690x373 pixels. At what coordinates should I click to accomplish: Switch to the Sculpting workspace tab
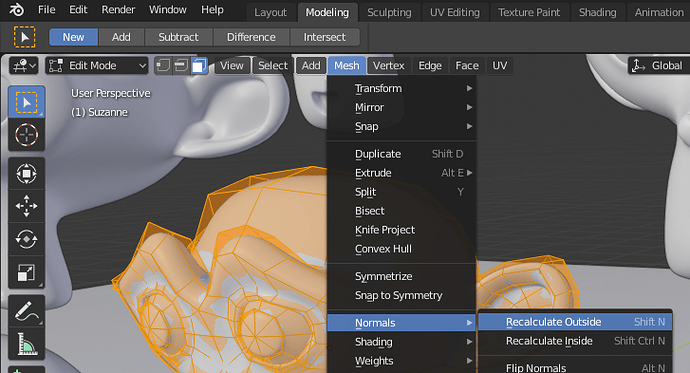coord(389,12)
